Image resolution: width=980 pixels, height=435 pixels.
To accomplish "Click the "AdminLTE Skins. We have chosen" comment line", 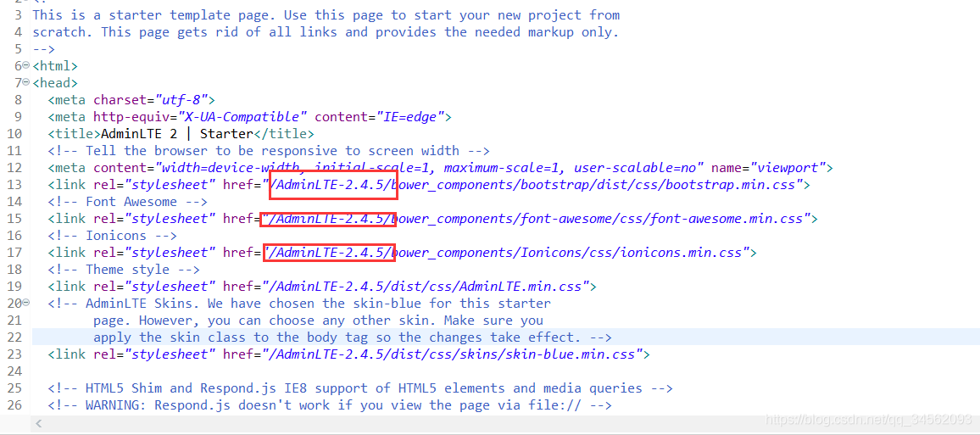I will [x=299, y=304].
